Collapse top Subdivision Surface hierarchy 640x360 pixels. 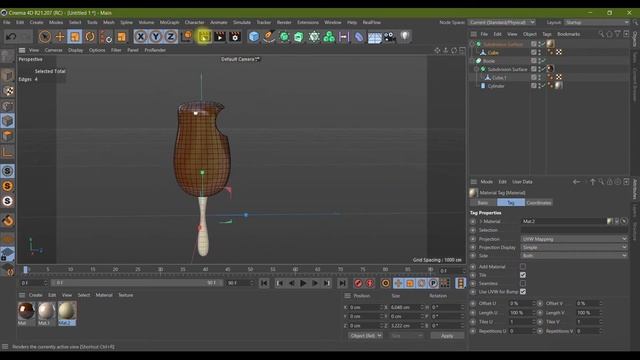pos(472,44)
